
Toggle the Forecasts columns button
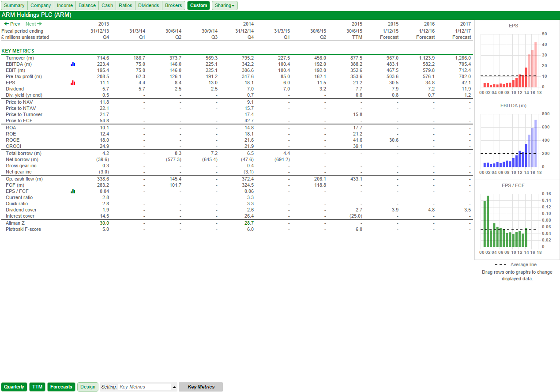point(61,387)
